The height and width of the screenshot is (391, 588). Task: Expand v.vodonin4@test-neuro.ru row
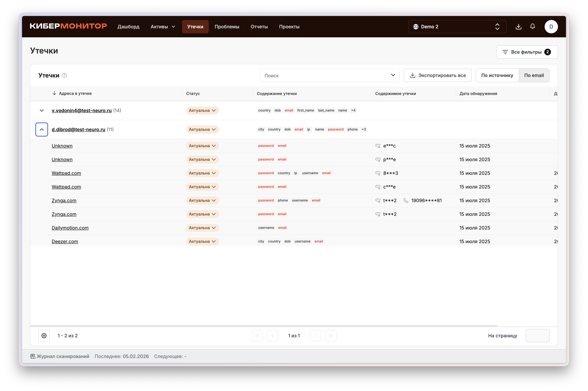point(42,110)
